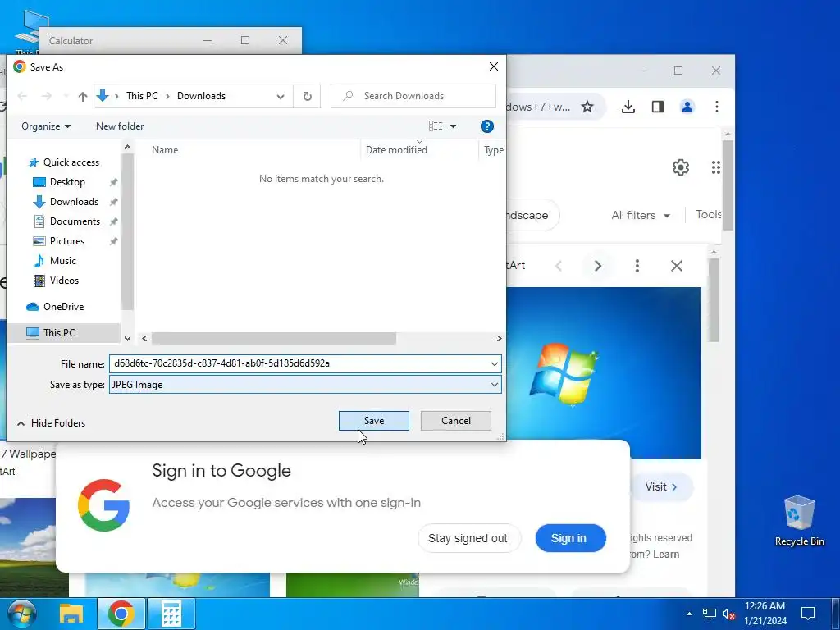Image resolution: width=840 pixels, height=630 pixels.
Task: Click Save in the Save As dialog
Action: pos(373,421)
